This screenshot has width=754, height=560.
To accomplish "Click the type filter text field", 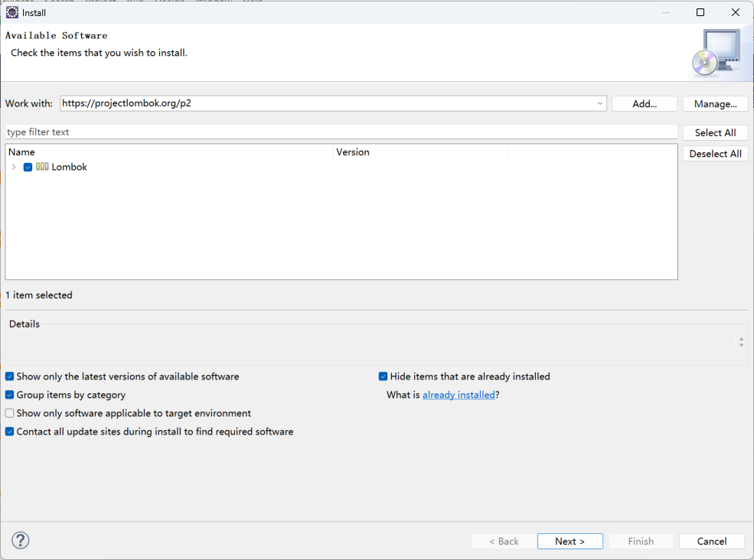I will pos(341,132).
